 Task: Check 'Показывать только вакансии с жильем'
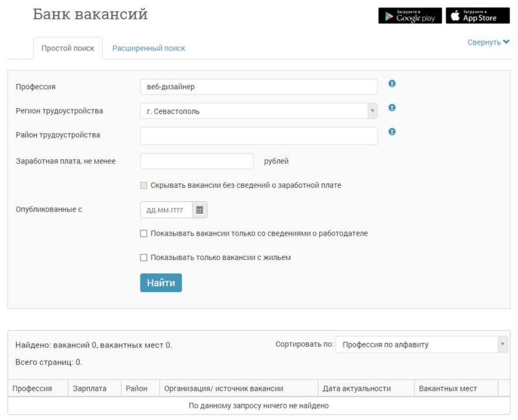coord(144,258)
